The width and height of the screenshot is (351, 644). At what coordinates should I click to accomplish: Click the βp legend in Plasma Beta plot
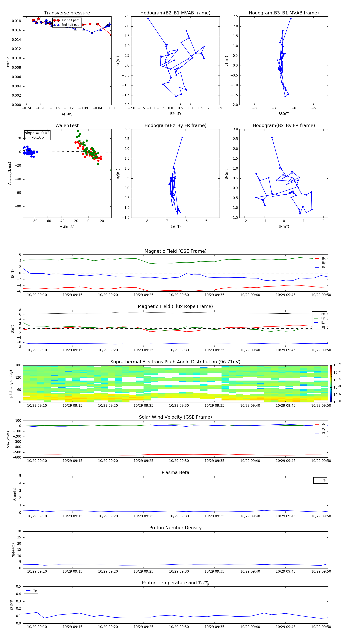tap(320, 480)
